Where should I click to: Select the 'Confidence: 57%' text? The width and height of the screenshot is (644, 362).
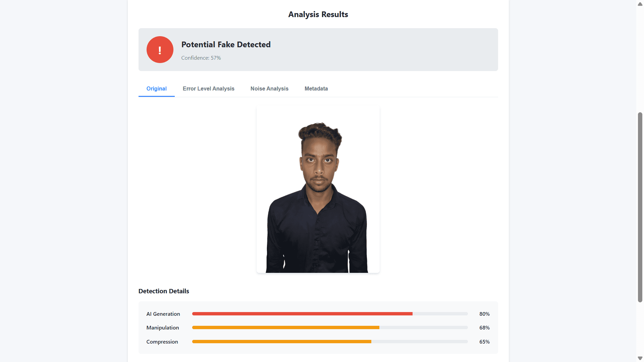tap(201, 58)
